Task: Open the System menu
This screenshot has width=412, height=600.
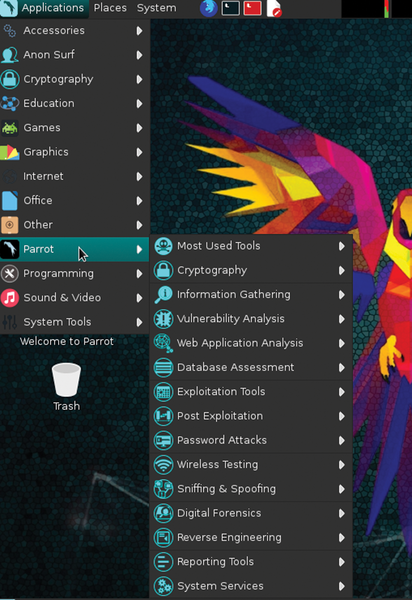Action: click(x=157, y=8)
